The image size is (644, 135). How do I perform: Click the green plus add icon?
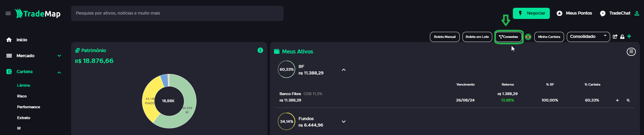629,36
